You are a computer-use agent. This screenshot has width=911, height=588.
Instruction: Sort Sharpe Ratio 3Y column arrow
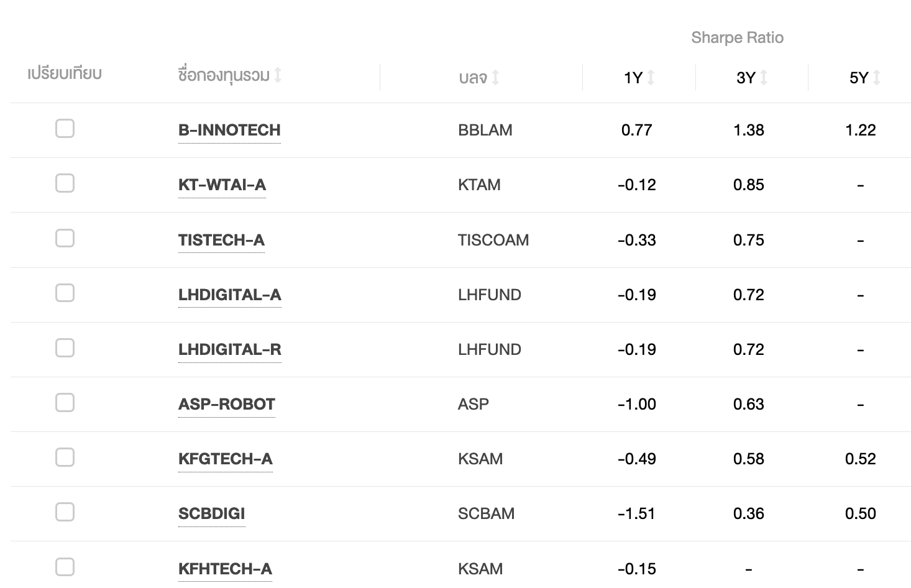[x=764, y=78]
